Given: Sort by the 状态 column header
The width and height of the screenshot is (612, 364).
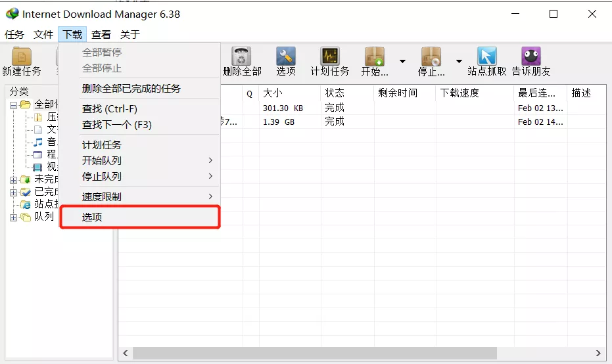Looking at the screenshot, I should click(347, 93).
